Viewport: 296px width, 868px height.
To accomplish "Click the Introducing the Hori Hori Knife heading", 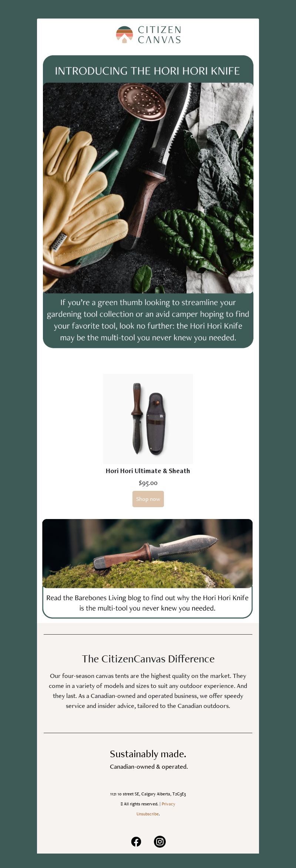I will (x=148, y=71).
